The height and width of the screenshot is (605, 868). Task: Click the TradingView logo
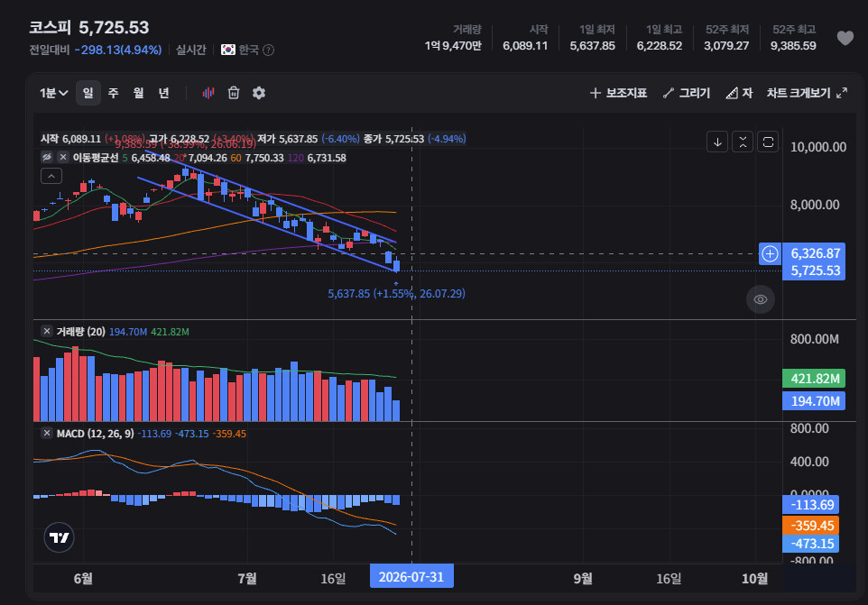[x=59, y=537]
